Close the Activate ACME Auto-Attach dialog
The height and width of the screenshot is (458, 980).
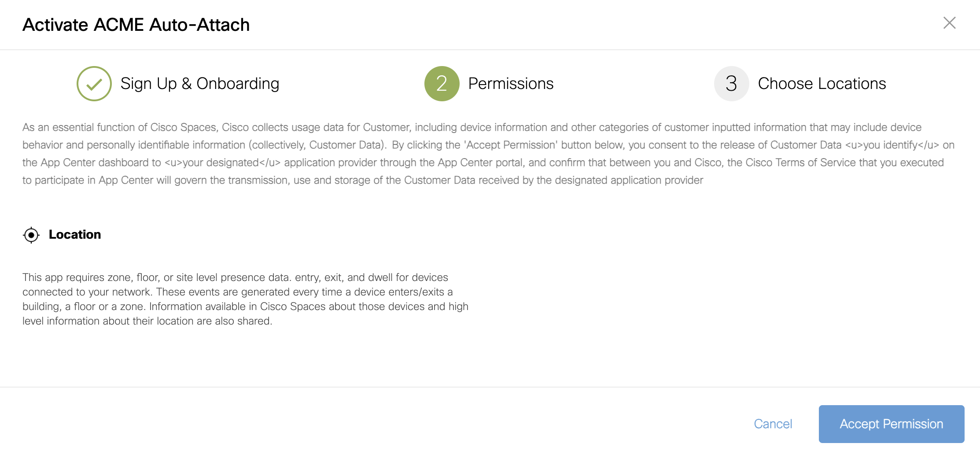coord(949,23)
